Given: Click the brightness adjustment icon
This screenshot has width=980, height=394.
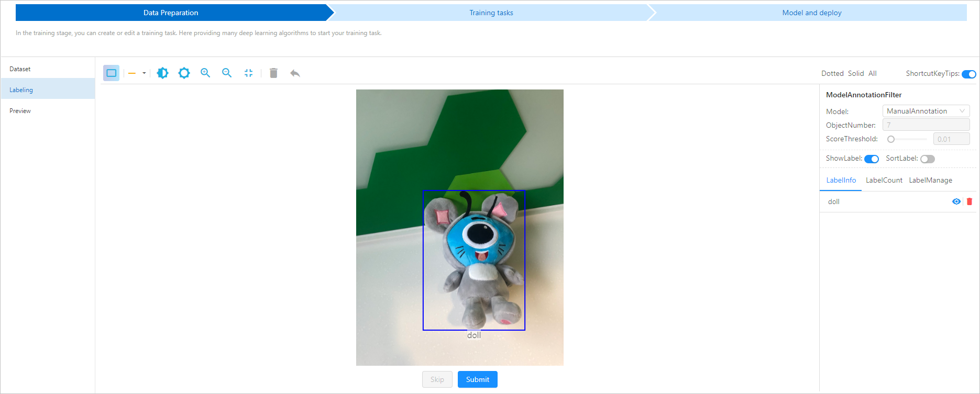Looking at the screenshot, I should (x=163, y=73).
